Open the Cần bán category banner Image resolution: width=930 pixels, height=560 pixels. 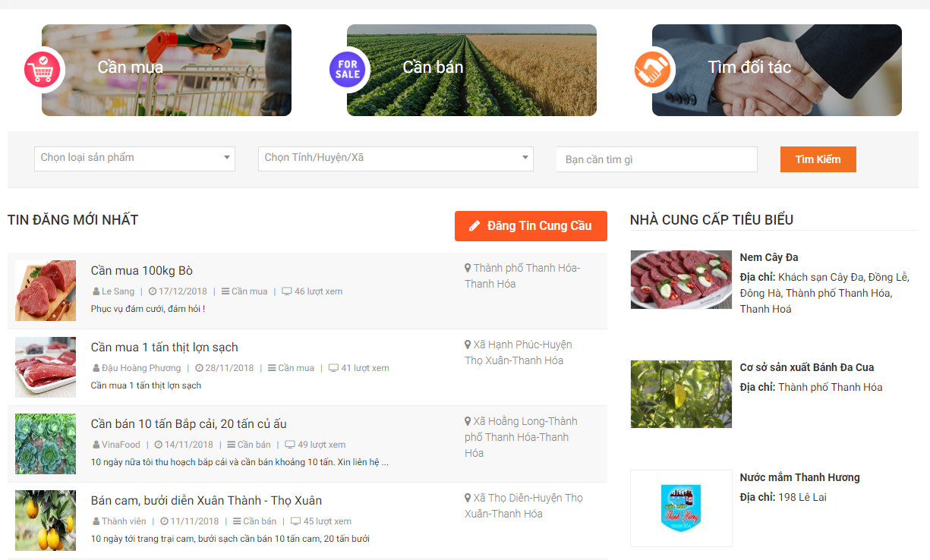point(471,70)
